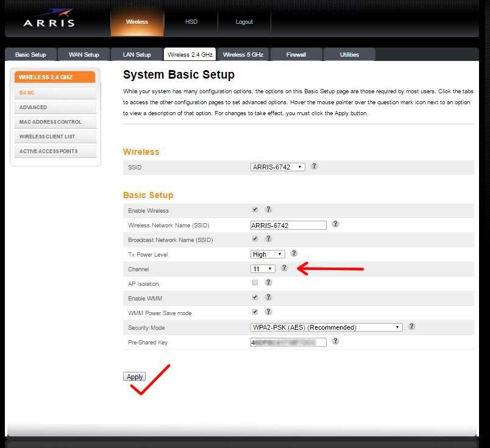
Task: Open Advanced in the sidebar
Action: coord(55,107)
